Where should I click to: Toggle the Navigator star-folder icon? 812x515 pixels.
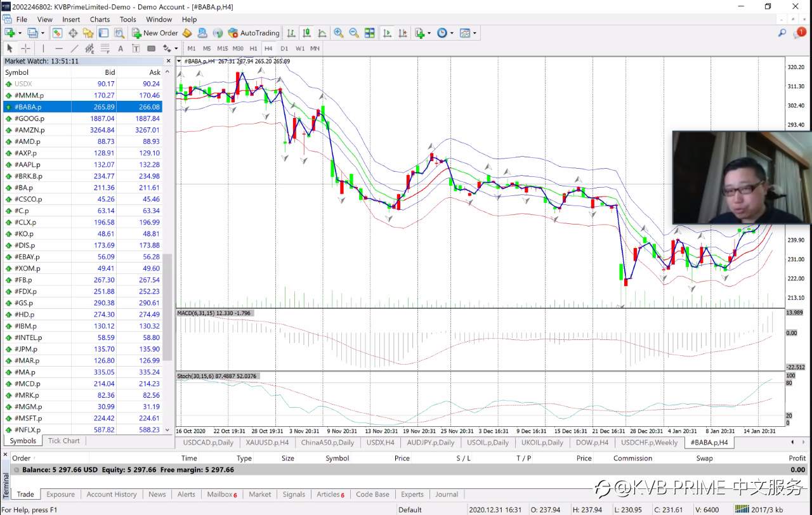[x=88, y=32]
